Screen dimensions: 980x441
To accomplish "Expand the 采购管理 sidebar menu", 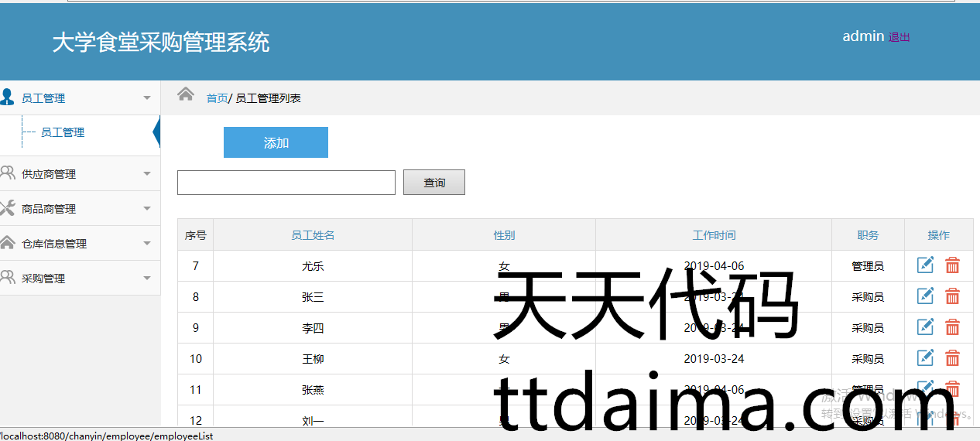I will tap(77, 279).
